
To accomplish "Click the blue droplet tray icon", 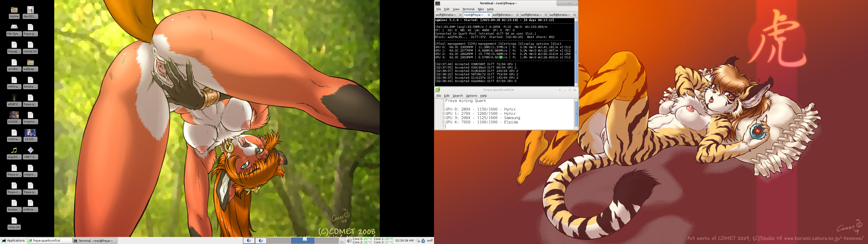I will pyautogui.click(x=423, y=241).
